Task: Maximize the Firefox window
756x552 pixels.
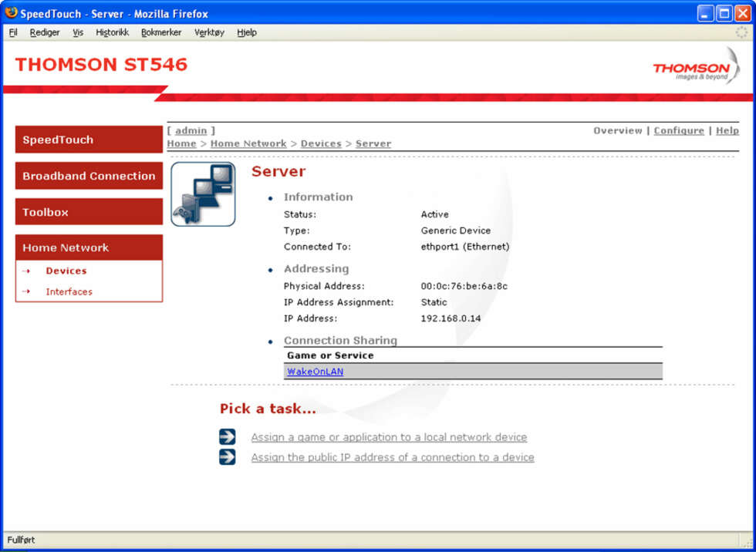Action: point(724,13)
